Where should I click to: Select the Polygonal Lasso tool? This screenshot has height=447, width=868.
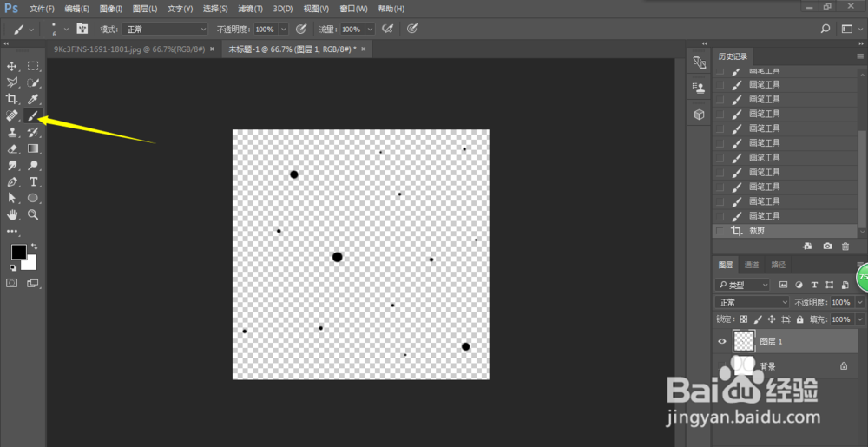tap(11, 82)
